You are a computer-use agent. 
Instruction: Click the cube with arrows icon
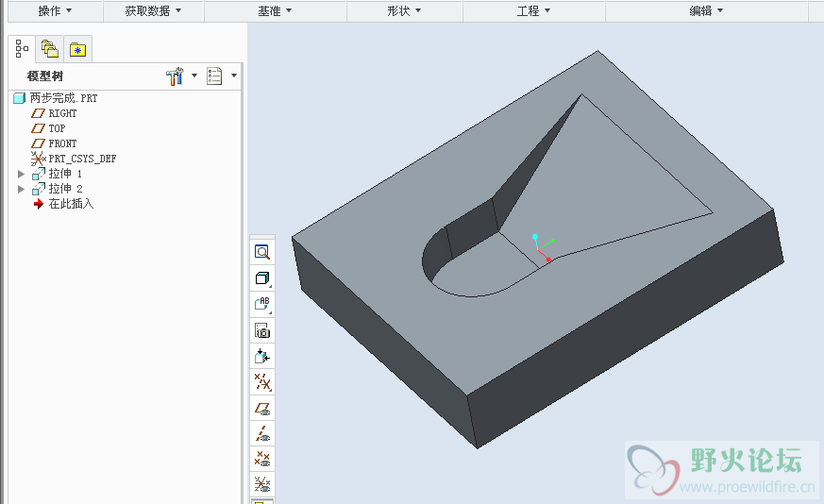click(x=262, y=357)
